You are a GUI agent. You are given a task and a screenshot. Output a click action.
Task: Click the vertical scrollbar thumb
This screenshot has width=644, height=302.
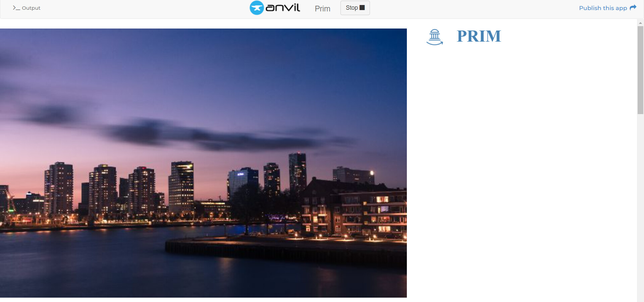[x=640, y=70]
